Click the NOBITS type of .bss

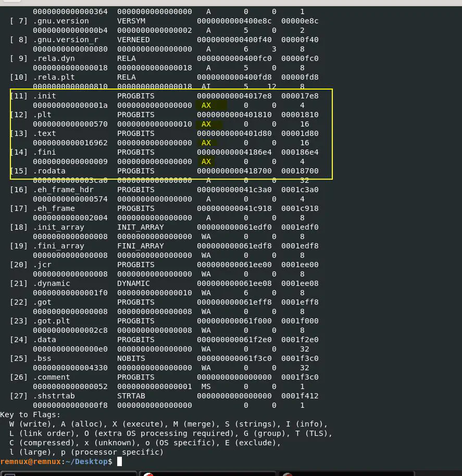coord(131,358)
